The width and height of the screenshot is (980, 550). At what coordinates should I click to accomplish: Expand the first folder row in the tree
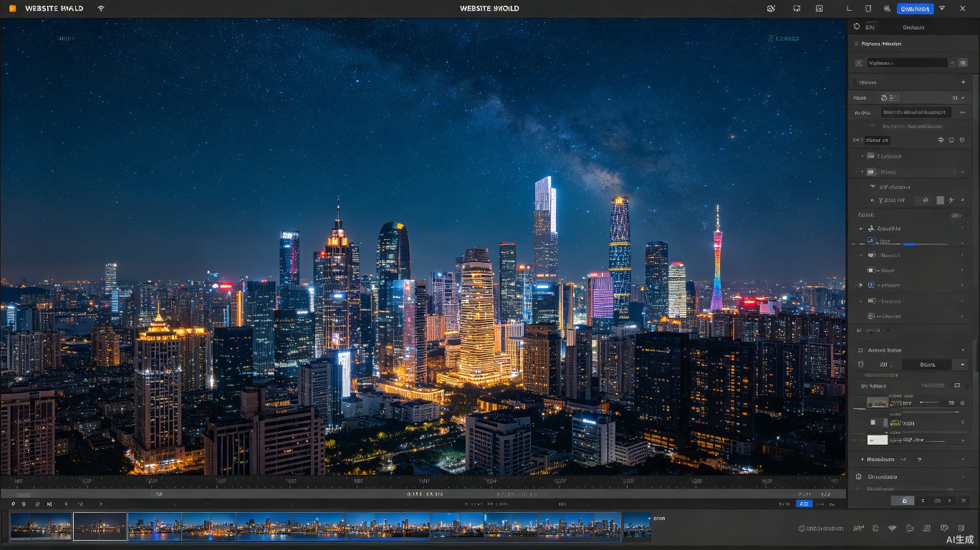click(x=863, y=156)
